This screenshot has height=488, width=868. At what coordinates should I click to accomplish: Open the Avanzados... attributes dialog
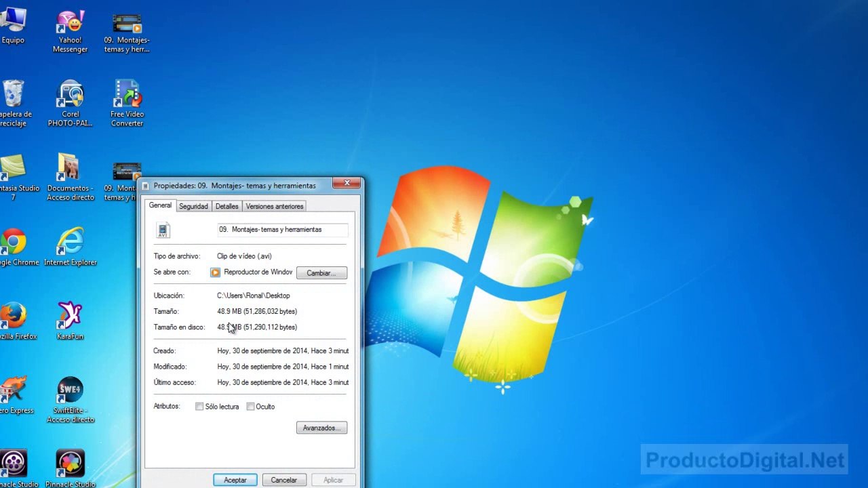point(321,428)
